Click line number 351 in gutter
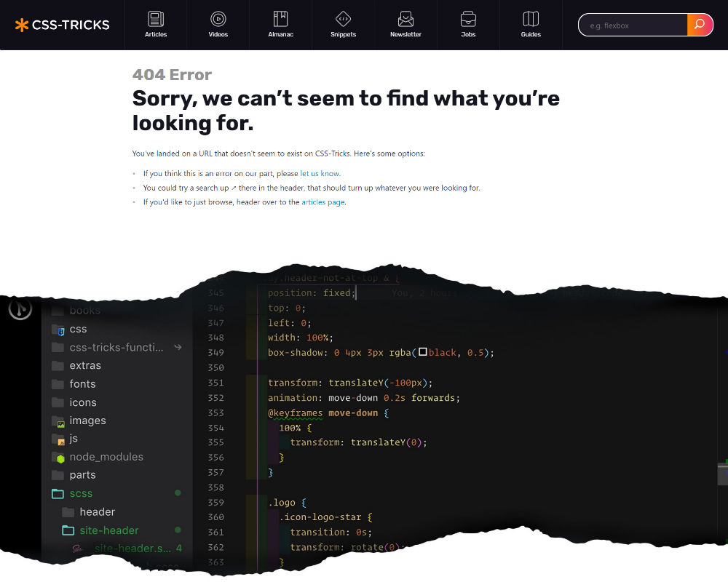This screenshot has width=728, height=582. coord(215,383)
